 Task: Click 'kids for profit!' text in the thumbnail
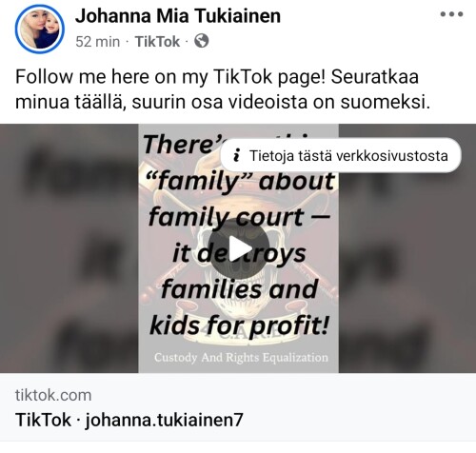[239, 325]
